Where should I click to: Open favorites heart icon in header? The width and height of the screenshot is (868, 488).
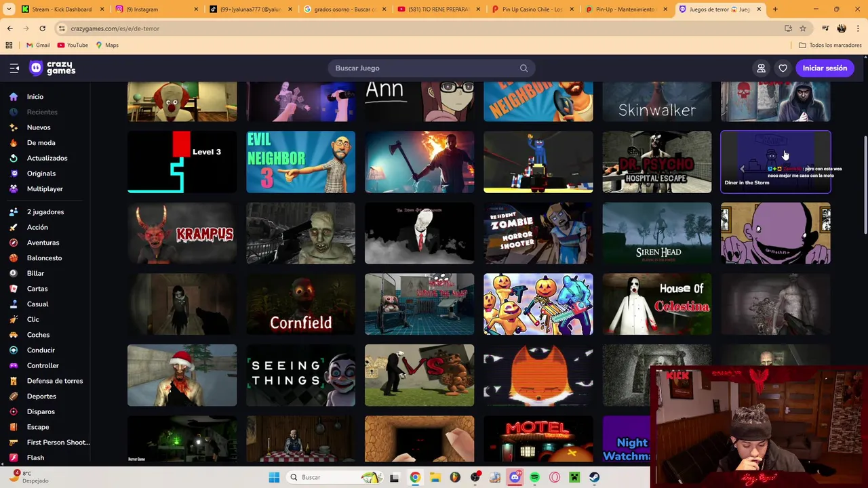783,68
